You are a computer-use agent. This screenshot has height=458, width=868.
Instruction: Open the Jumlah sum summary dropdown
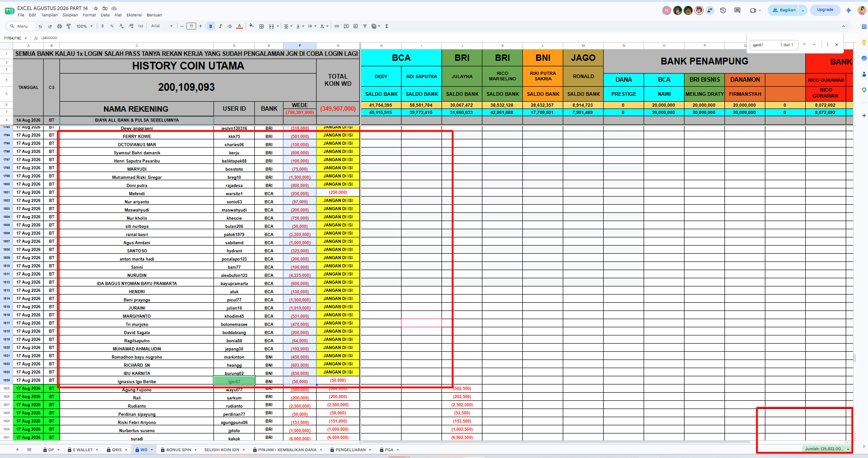coord(827,449)
